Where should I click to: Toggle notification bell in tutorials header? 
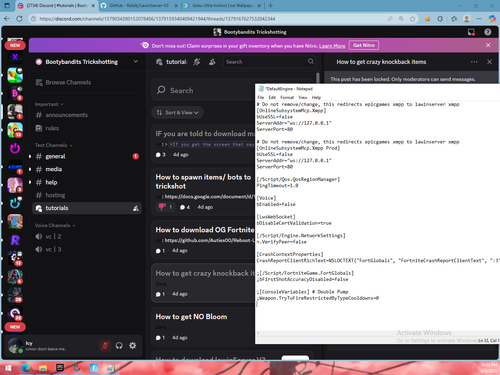pos(197,62)
